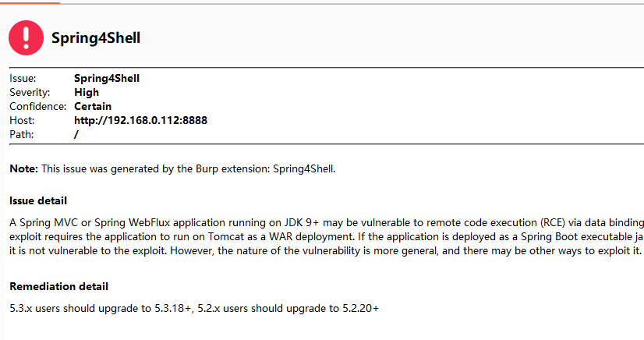This screenshot has height=340, width=644.
Task: Click the Severity field label
Action: (x=30, y=92)
